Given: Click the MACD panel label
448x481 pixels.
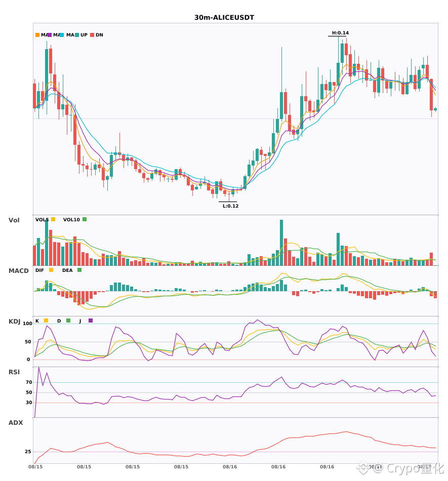Looking at the screenshot, I should click(x=18, y=271).
